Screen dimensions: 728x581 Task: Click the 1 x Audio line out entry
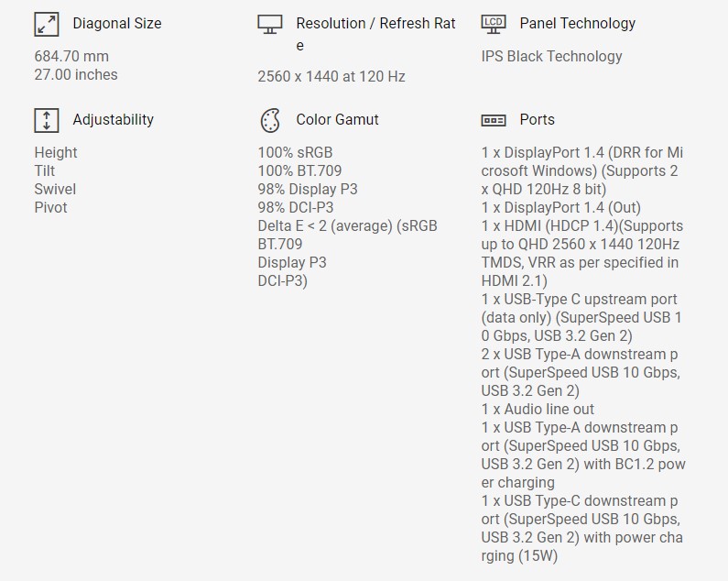(x=538, y=410)
